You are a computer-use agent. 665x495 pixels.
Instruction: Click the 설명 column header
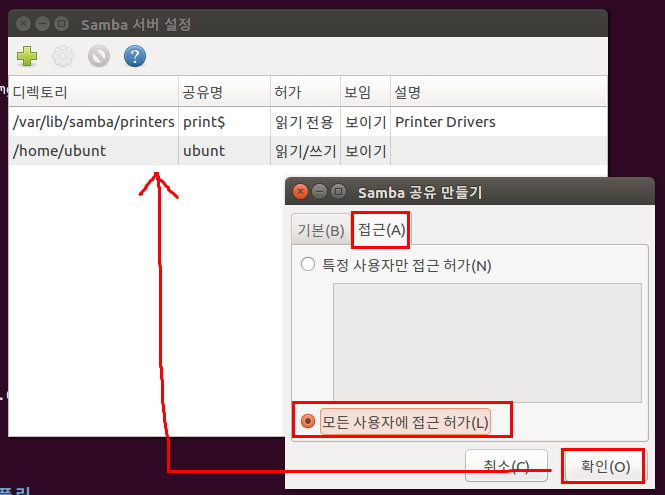click(499, 92)
